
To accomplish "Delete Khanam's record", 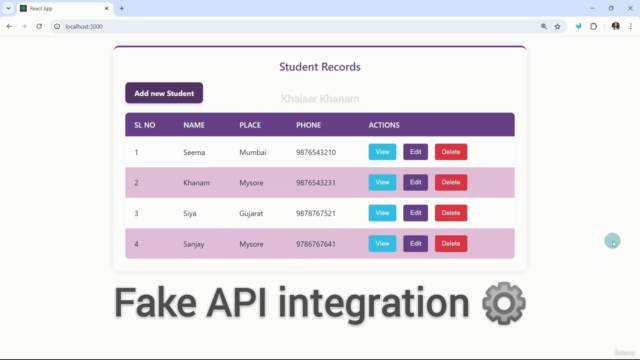I will click(x=451, y=182).
